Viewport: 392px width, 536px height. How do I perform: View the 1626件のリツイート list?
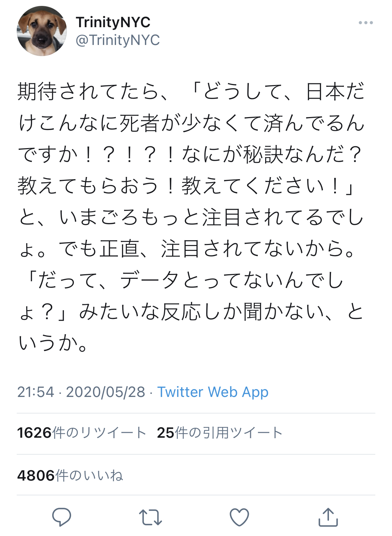tap(82, 433)
